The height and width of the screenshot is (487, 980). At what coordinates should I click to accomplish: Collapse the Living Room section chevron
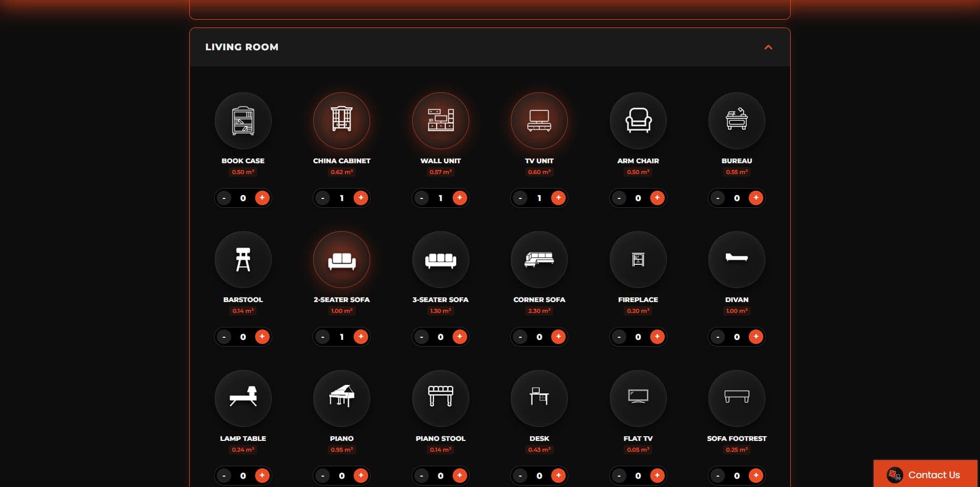pos(768,47)
